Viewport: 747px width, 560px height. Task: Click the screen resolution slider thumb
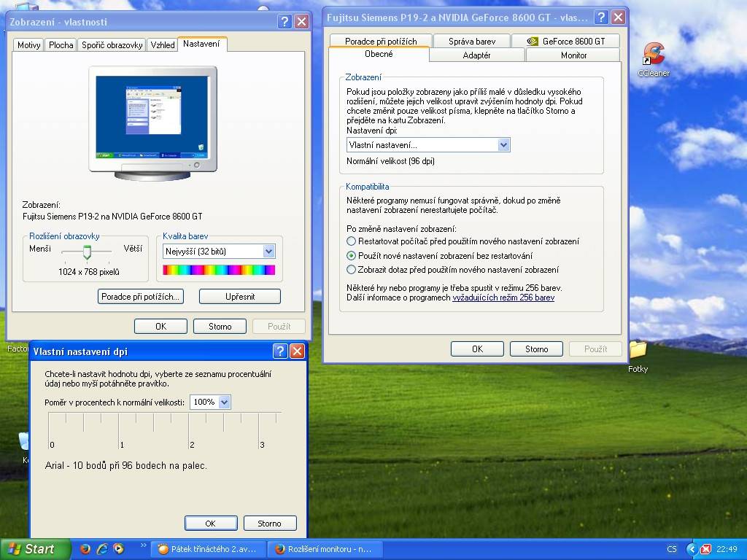coord(87,252)
